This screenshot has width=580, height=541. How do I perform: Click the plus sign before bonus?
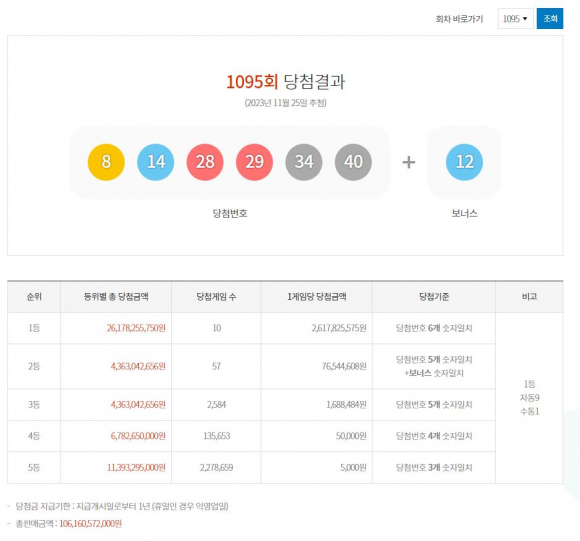click(x=409, y=162)
